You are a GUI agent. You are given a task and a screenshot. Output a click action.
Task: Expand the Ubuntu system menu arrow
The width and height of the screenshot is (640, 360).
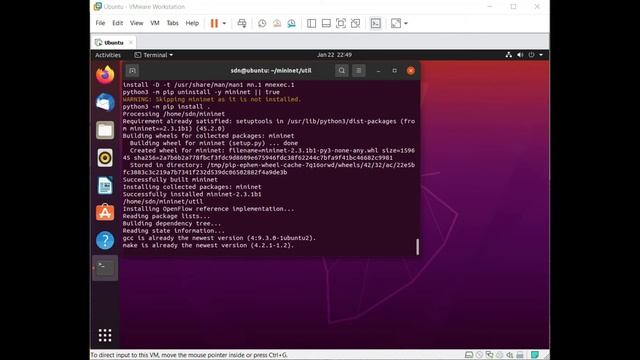541,55
